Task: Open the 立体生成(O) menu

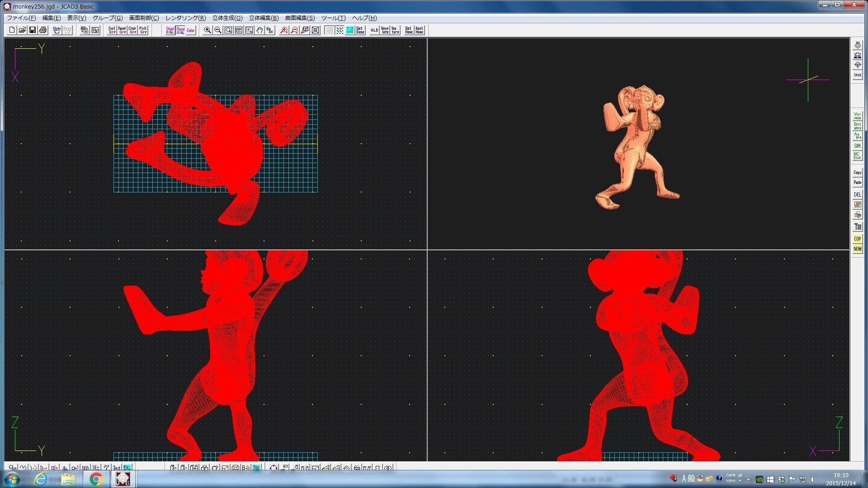Action: click(x=227, y=18)
